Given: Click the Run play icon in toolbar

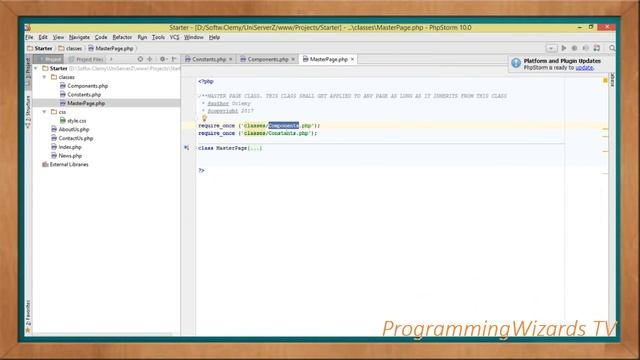Looking at the screenshot, I should [564, 48].
